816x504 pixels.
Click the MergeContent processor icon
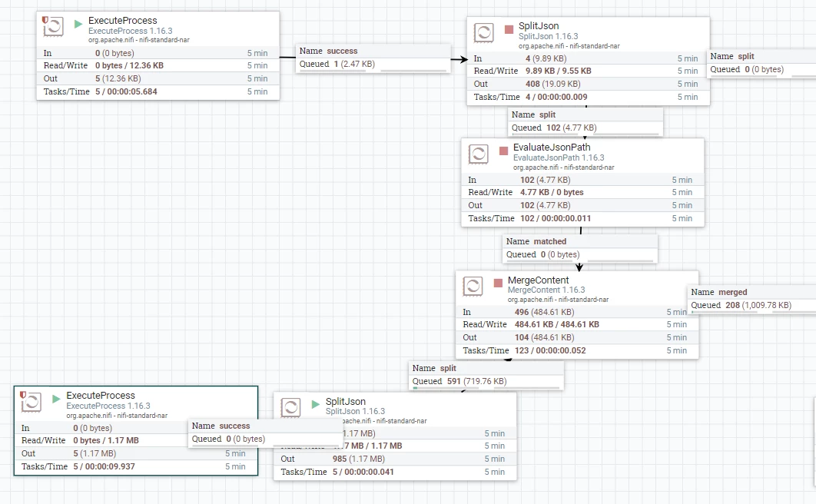coord(473,286)
